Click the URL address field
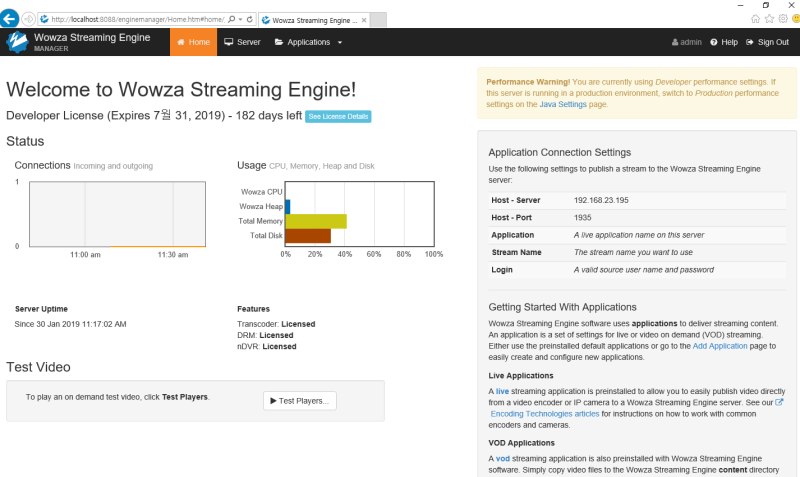Viewport: 800px width, 477px height. [x=138, y=19]
